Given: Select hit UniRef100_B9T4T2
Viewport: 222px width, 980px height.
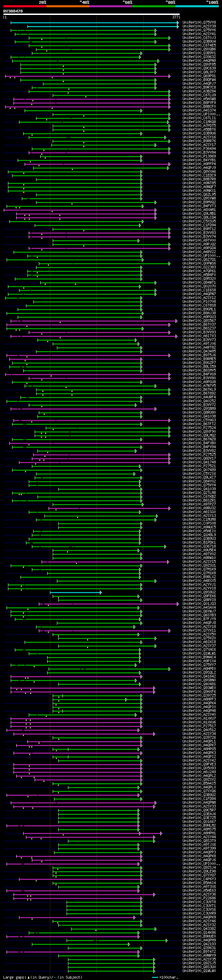Looking at the screenshot, I should [x=199, y=951].
